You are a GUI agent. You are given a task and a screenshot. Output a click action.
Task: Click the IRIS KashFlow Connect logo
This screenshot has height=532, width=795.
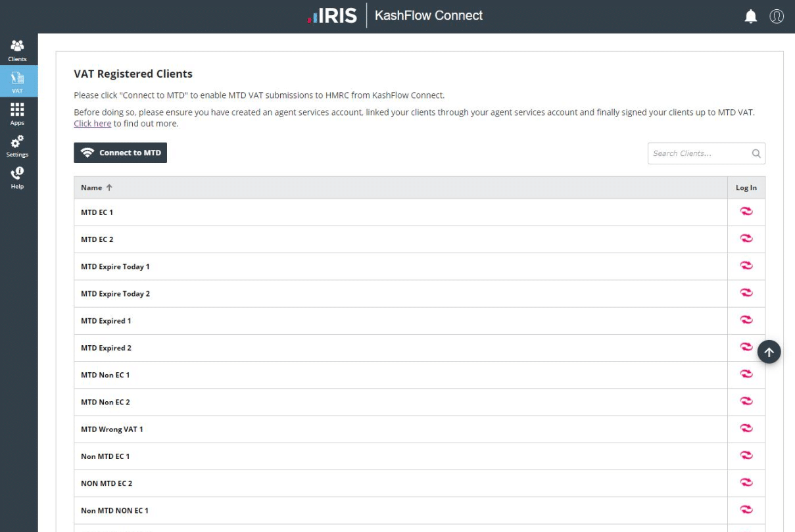tap(395, 16)
